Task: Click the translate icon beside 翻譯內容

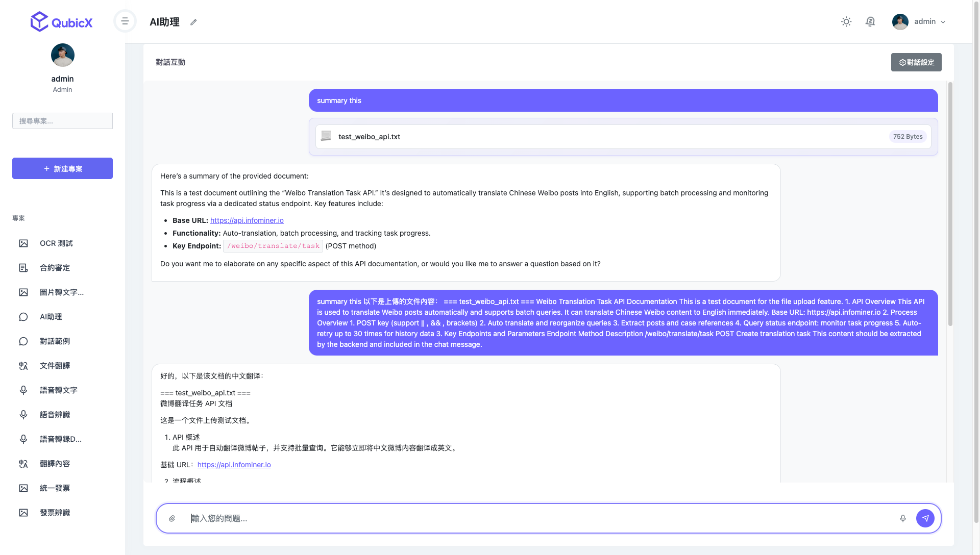Action: [23, 464]
